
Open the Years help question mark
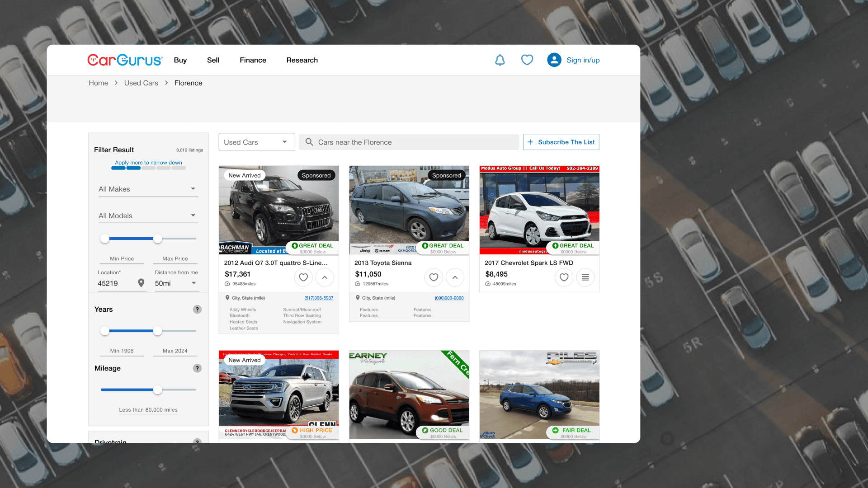click(x=197, y=310)
